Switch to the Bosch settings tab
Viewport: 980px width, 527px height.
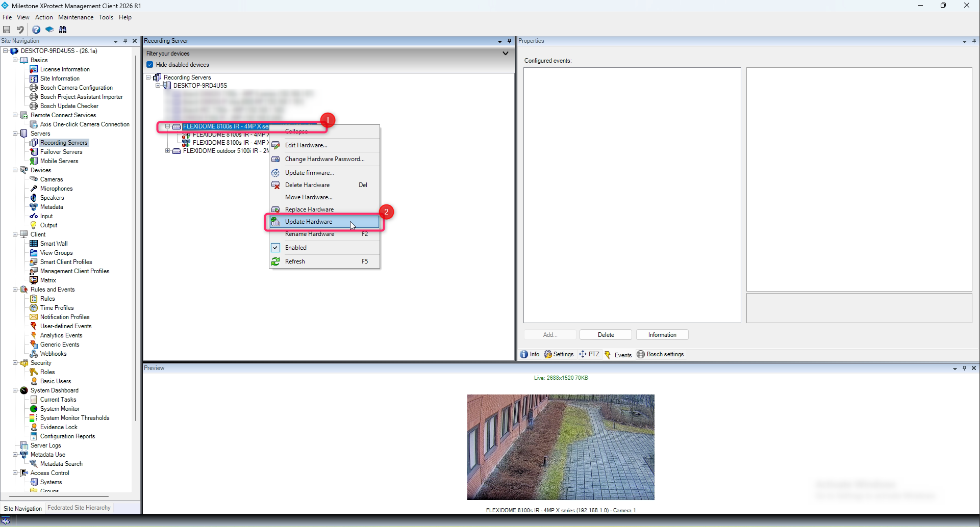660,354
